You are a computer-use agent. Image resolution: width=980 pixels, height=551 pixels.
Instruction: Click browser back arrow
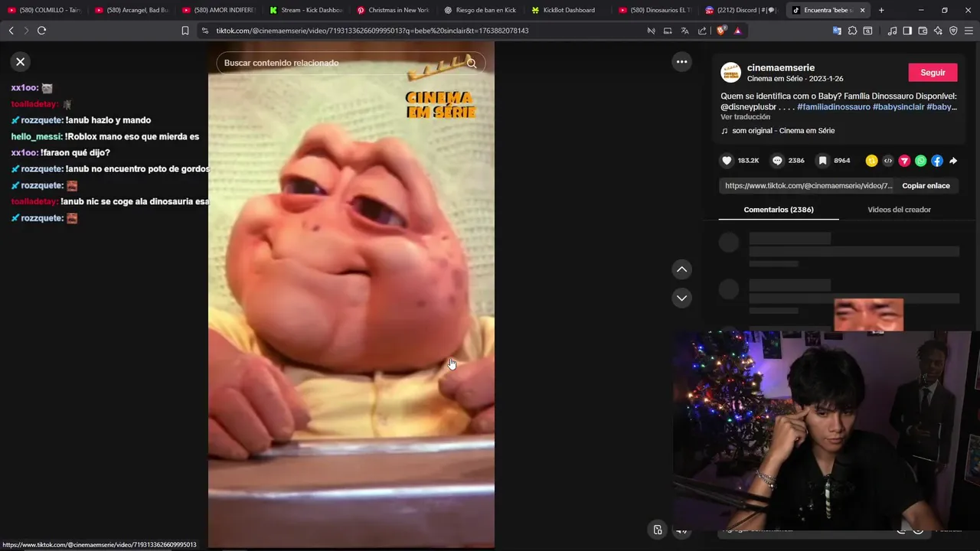(x=11, y=31)
